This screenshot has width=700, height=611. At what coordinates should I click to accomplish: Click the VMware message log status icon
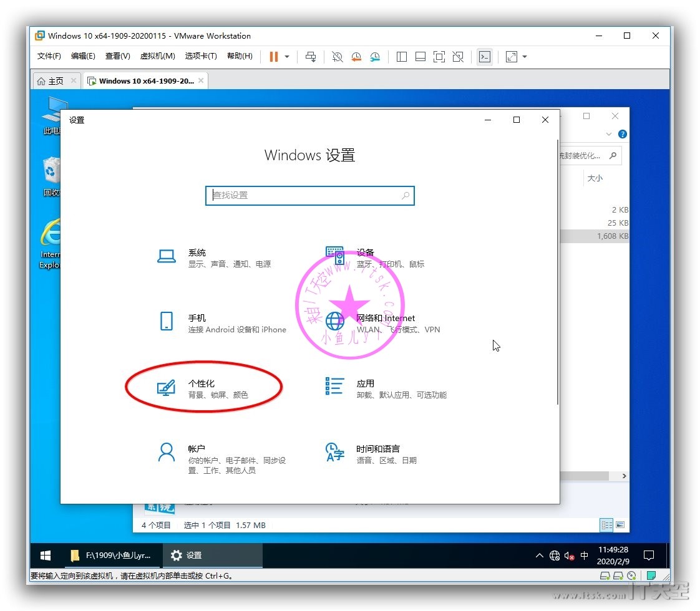pyautogui.click(x=651, y=575)
